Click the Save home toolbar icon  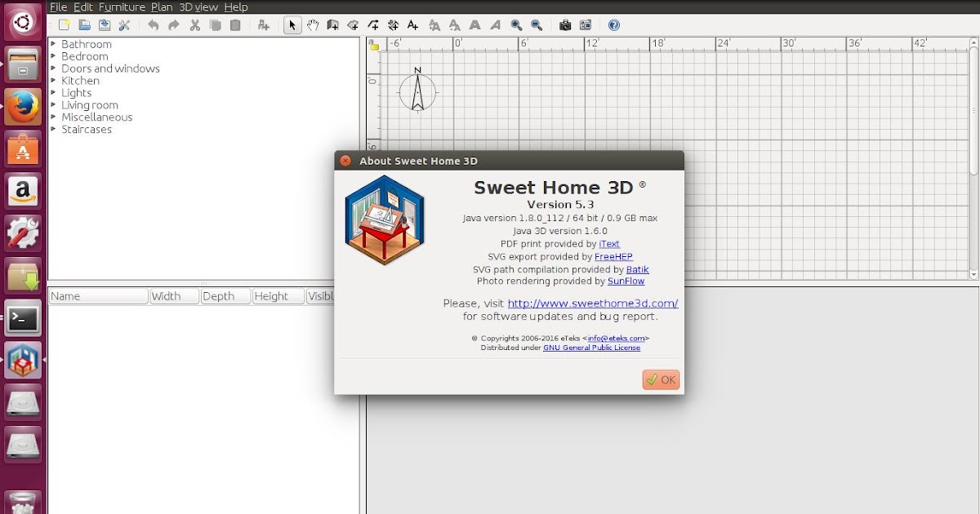click(x=105, y=25)
